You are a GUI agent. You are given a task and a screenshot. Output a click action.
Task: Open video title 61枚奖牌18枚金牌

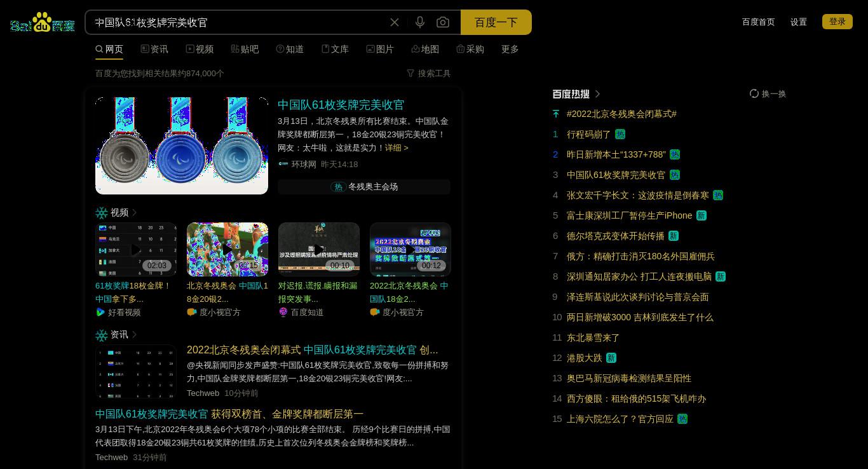pos(133,292)
